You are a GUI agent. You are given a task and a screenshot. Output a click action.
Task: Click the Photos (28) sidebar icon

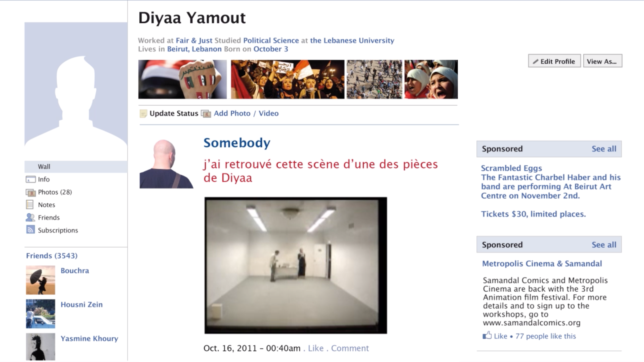[x=30, y=193]
